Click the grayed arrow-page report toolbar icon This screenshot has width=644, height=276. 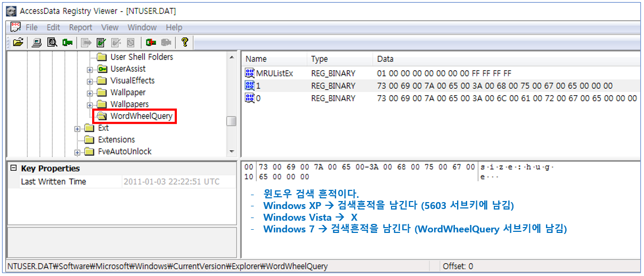click(x=87, y=43)
